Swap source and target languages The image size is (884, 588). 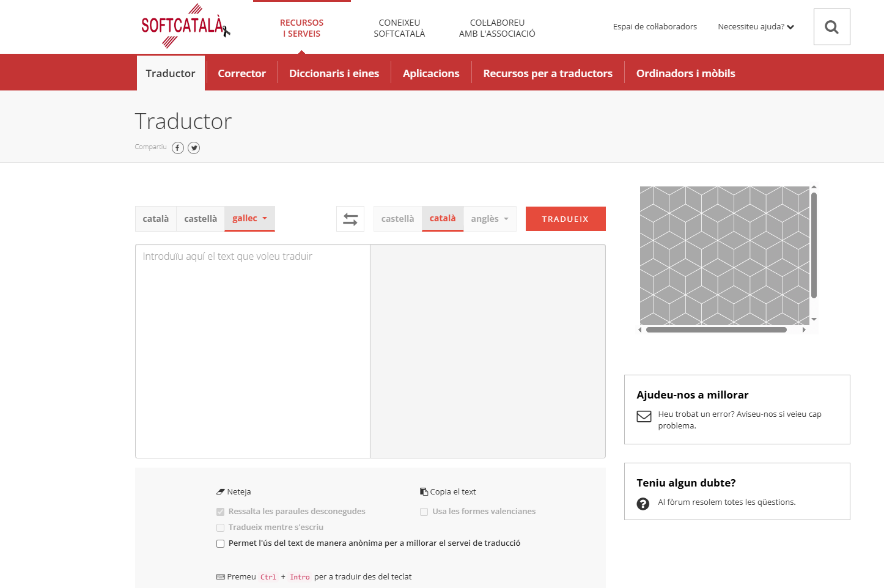click(x=350, y=219)
